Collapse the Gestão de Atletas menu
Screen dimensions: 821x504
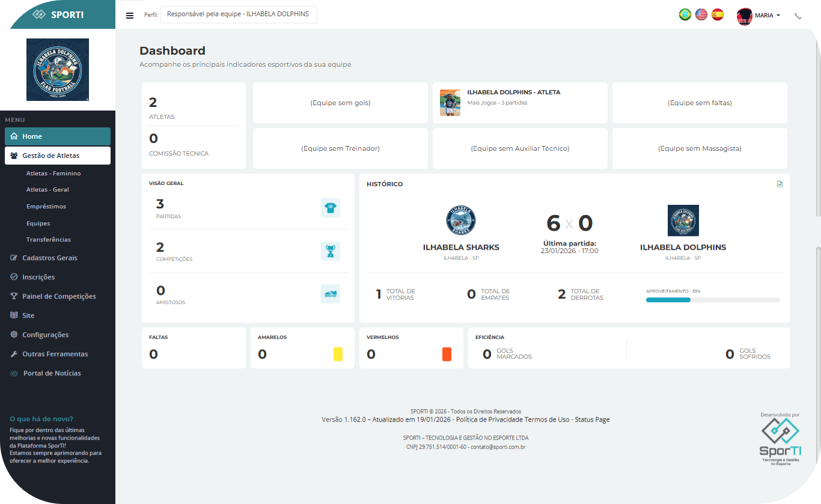tap(58, 156)
